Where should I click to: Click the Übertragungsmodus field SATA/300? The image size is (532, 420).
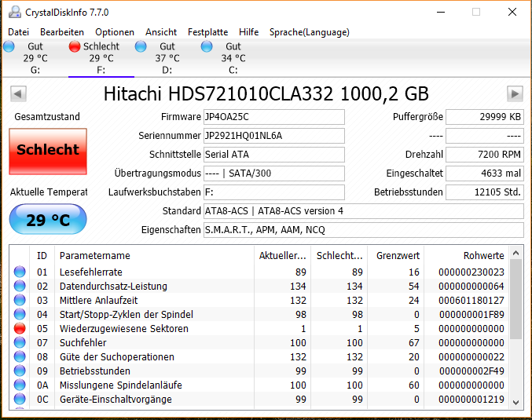click(274, 173)
